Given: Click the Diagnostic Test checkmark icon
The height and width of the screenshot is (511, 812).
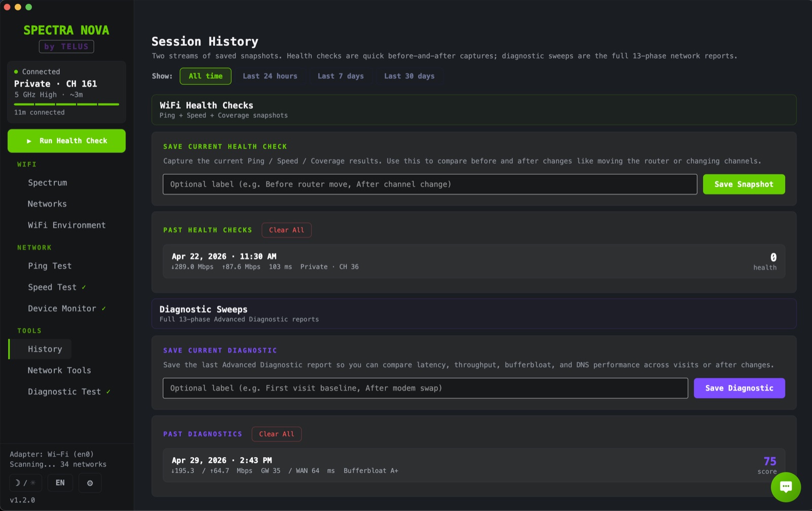Looking at the screenshot, I should 108,392.
